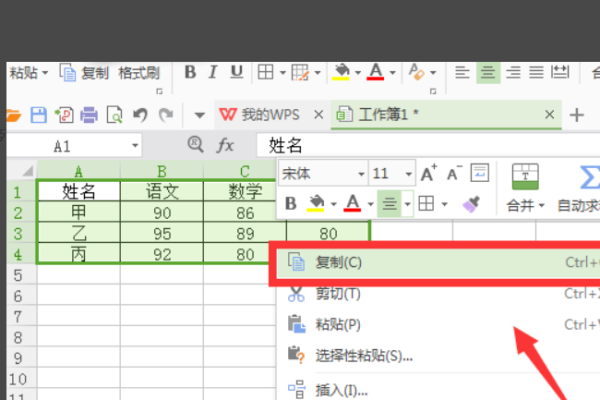Choose 选择性粘贴(S)... from context menu
Screen dimensions: 600x400
coord(438,356)
